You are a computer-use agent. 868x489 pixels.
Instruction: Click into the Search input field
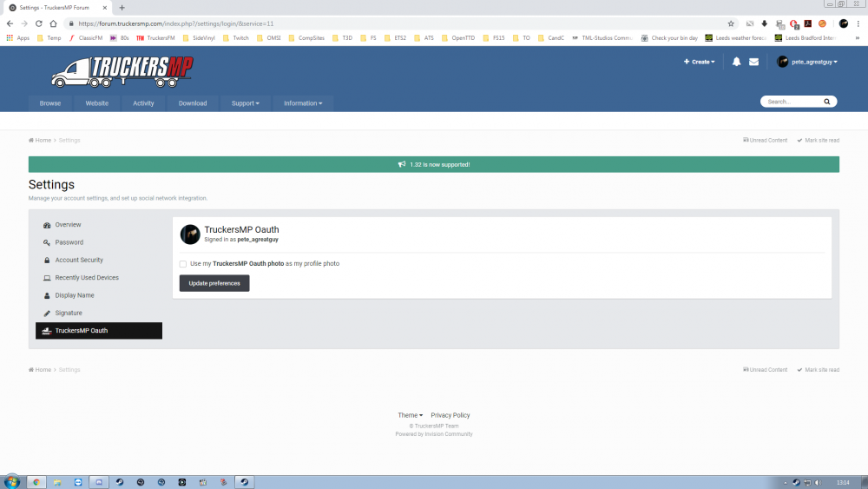[790, 102]
